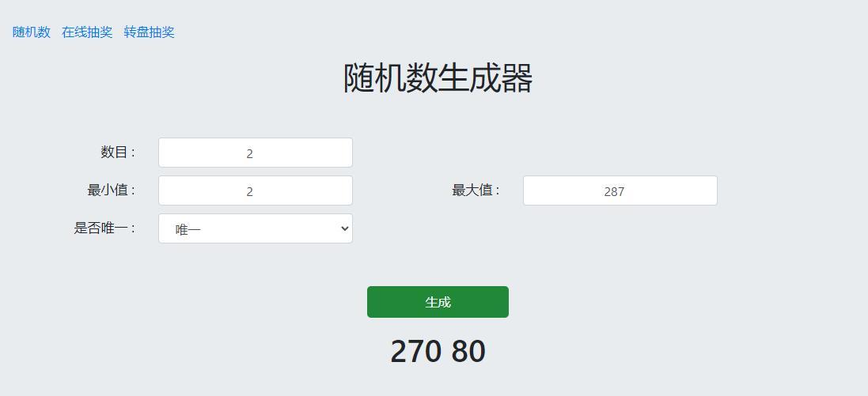Click the 生成 button
The height and width of the screenshot is (396, 868).
click(438, 302)
